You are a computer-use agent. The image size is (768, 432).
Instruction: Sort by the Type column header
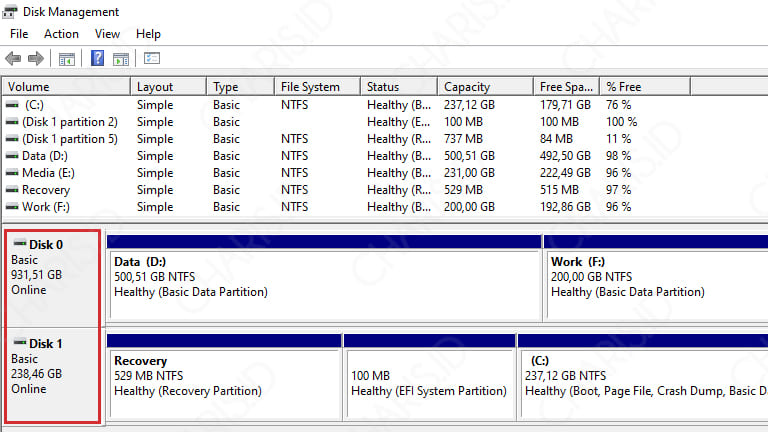click(240, 87)
